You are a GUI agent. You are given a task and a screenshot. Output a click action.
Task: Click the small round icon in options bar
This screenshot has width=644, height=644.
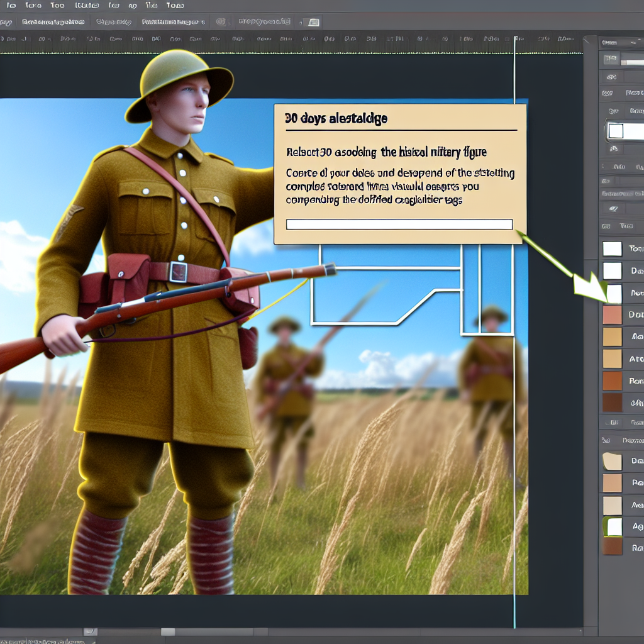click(x=221, y=22)
